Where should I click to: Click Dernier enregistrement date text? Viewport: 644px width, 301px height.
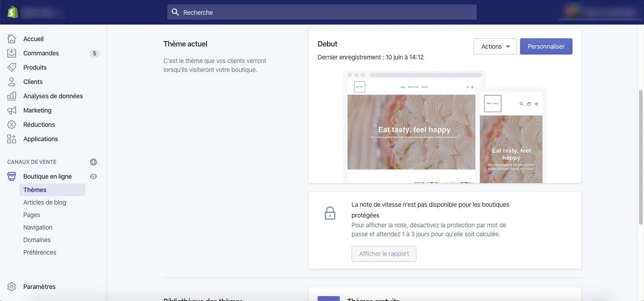coord(371,57)
